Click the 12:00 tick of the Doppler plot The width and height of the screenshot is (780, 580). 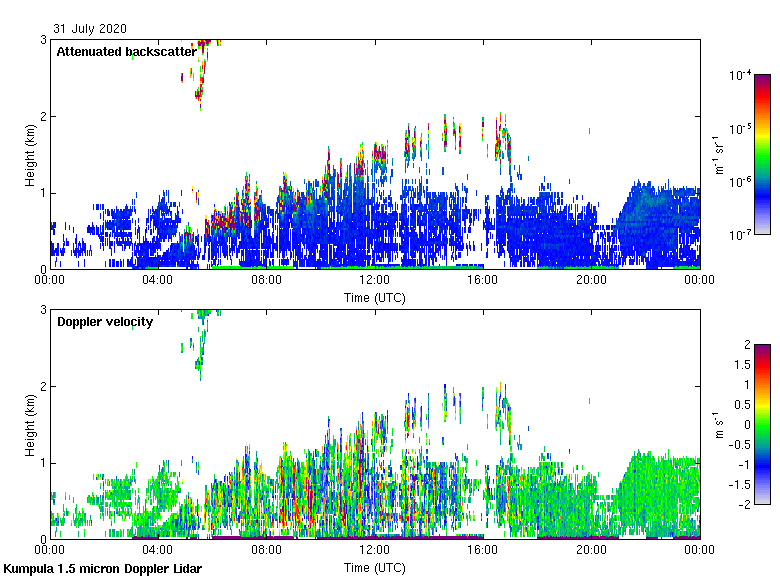[375, 550]
